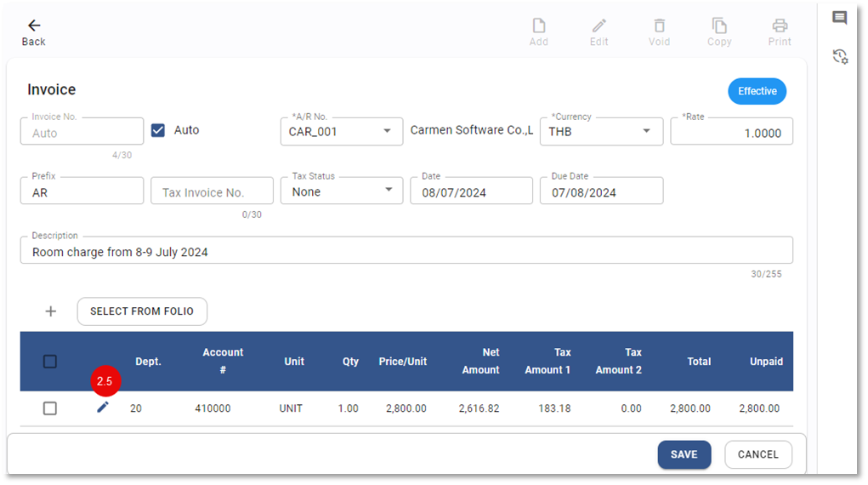Click the Print icon
This screenshot has width=868, height=485.
click(x=780, y=26)
